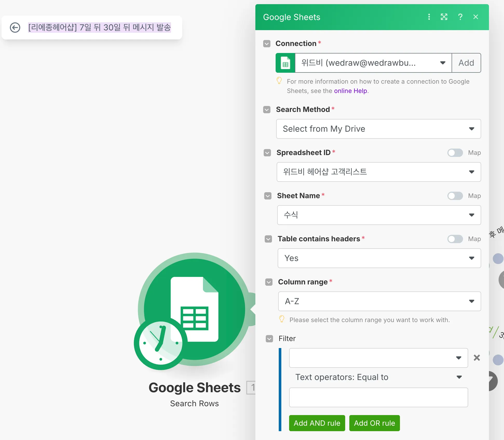The height and width of the screenshot is (440, 504).
Task: Collapse the Connection section chevron
Action: point(267,44)
